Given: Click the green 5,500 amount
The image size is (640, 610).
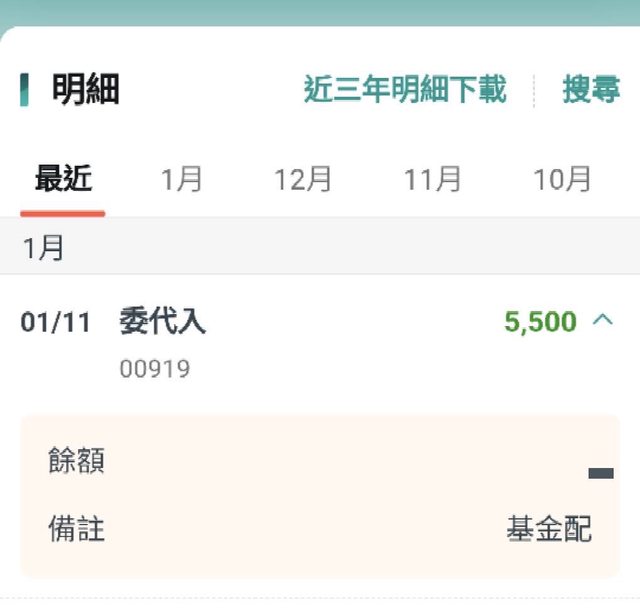Looking at the screenshot, I should [x=540, y=322].
